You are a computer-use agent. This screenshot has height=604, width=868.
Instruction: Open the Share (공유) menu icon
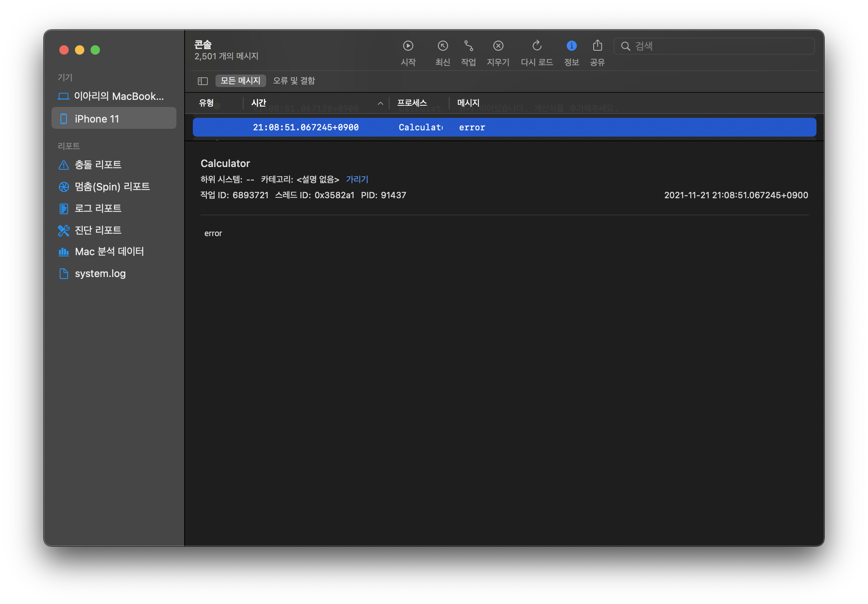[x=597, y=46]
